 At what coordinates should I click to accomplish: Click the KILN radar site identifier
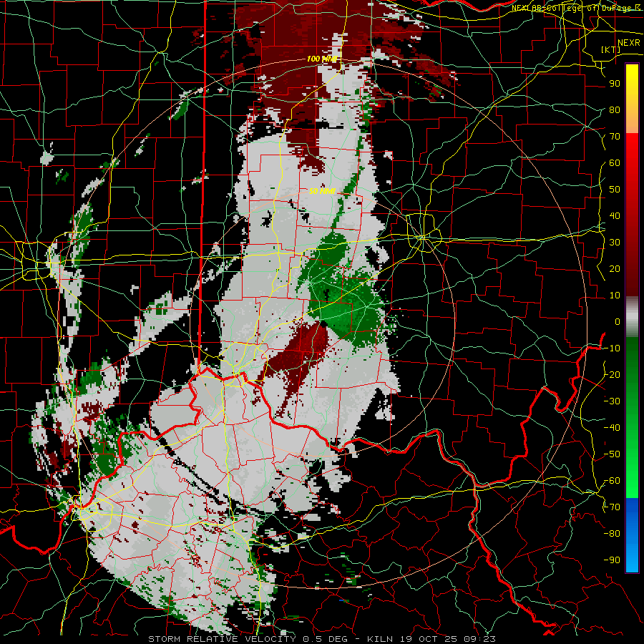(380, 639)
